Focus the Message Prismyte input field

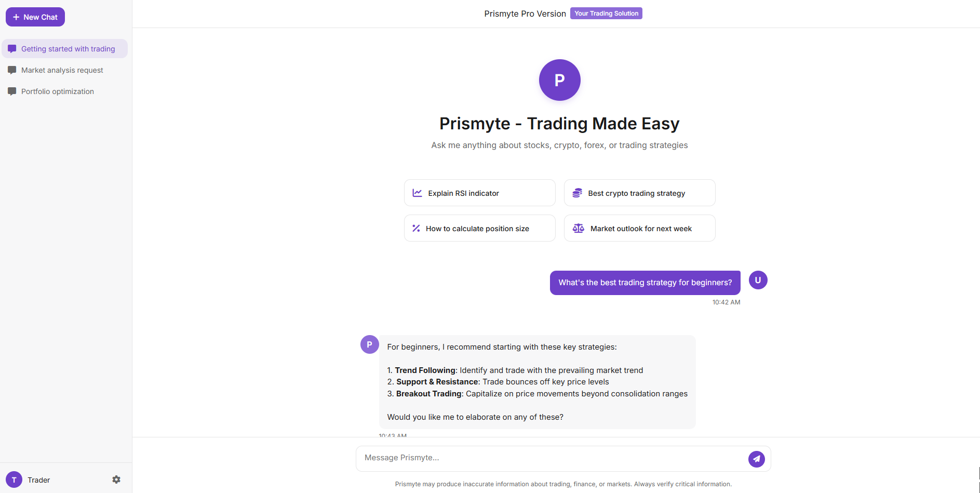[x=552, y=458]
